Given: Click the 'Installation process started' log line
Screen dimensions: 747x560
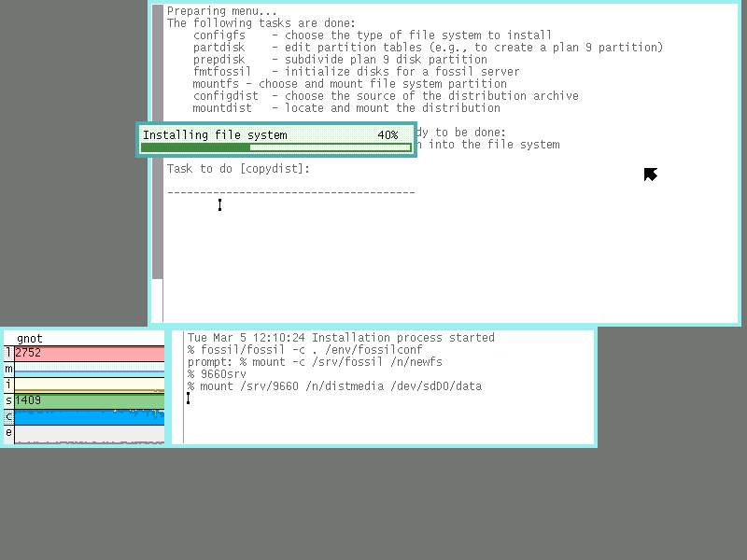Looking at the screenshot, I should 341,338.
